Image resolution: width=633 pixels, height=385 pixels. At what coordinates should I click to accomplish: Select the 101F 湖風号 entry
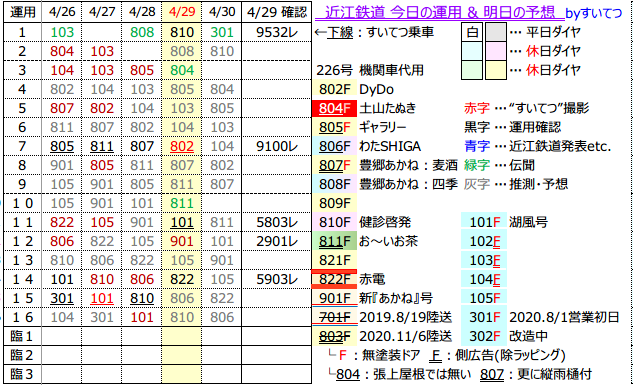coord(505,222)
